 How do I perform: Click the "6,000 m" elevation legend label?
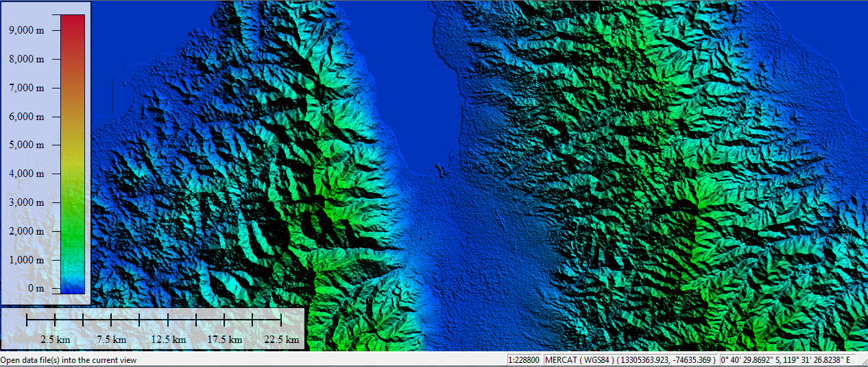[x=27, y=117]
